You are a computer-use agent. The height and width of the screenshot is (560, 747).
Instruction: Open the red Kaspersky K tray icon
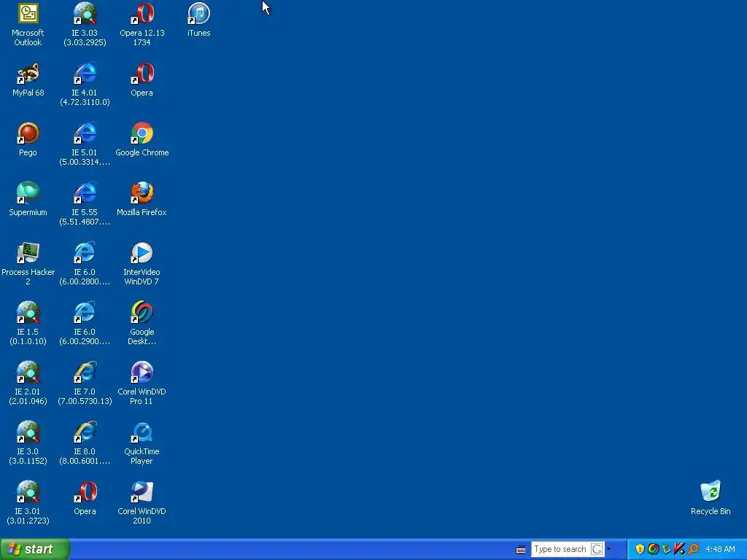679,549
